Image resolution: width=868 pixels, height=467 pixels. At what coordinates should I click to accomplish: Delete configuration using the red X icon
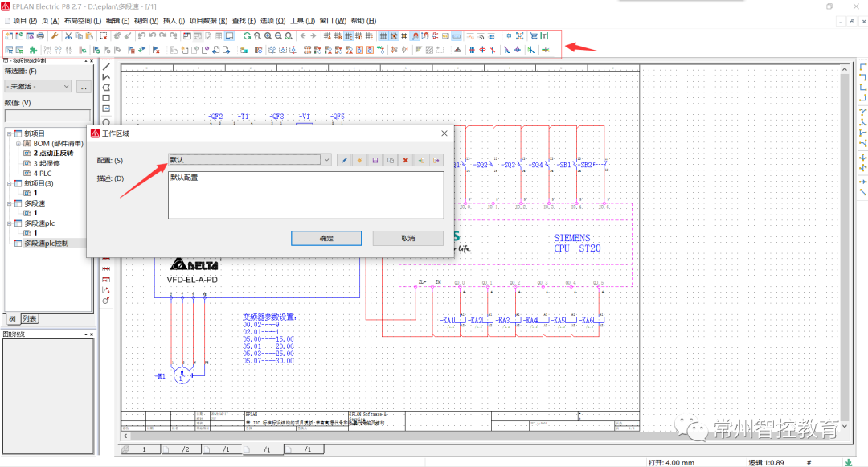pos(405,160)
